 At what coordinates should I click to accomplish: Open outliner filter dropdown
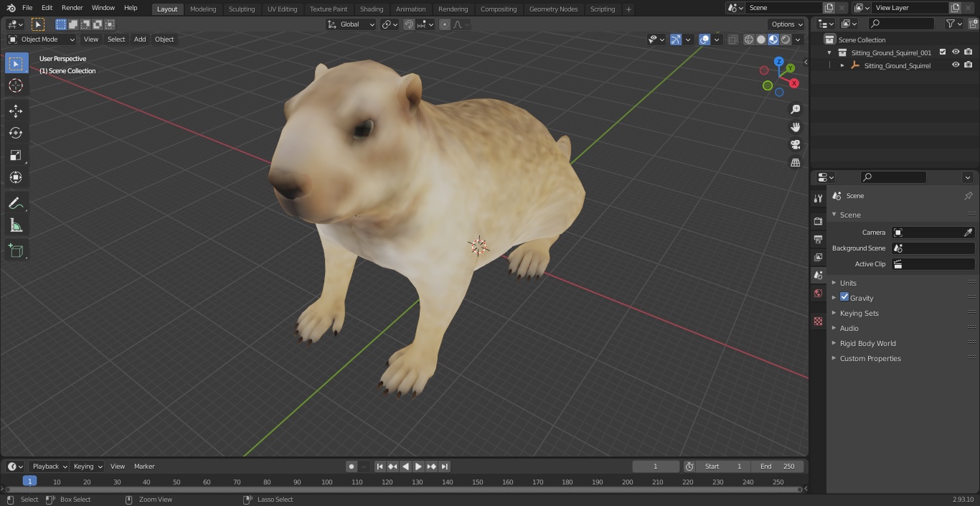953,24
